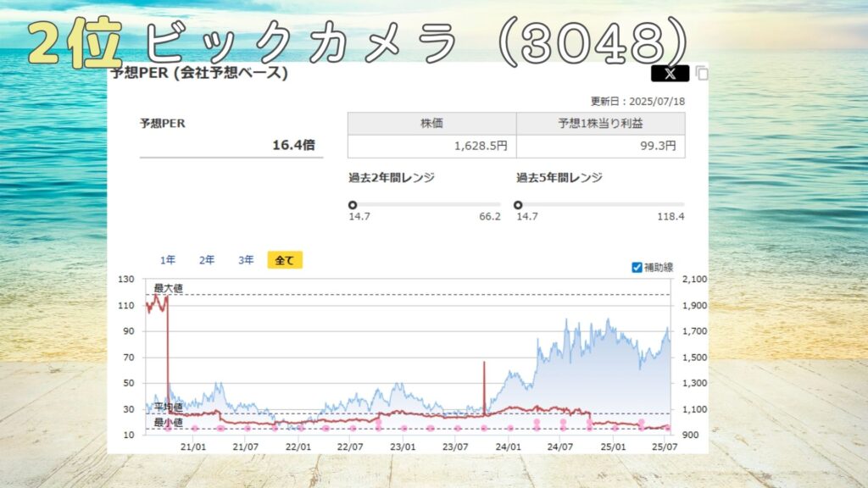Viewport: 868px width, 488px height.
Task: Click the 更新日 2025/07/18 date text
Action: pos(638,102)
